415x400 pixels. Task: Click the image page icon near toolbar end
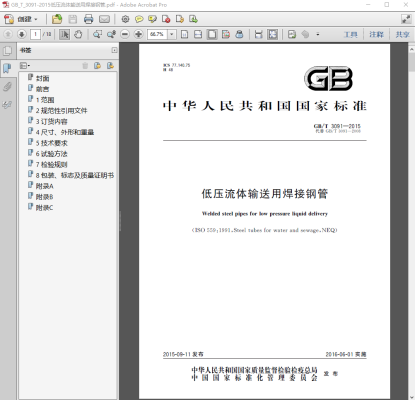point(292,34)
